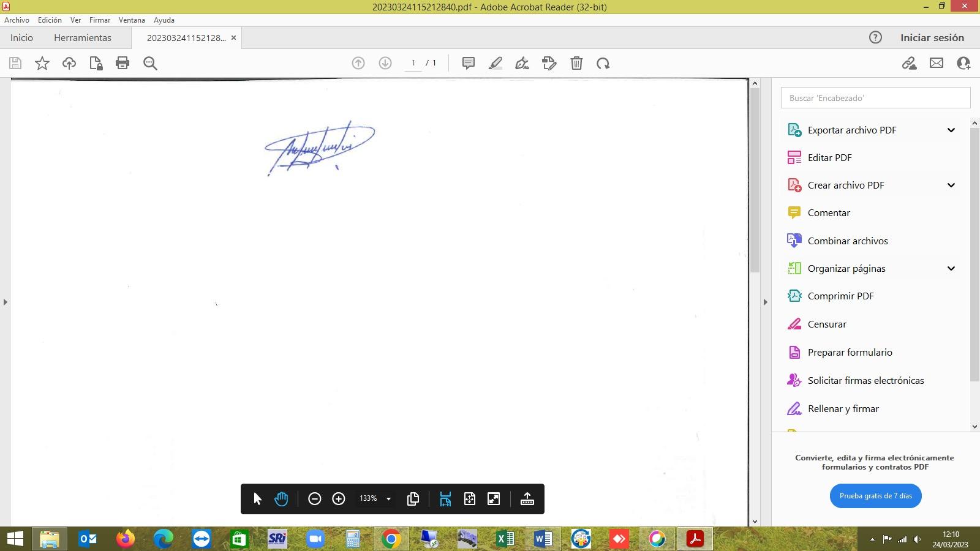Viewport: 980px width, 551px height.
Task: Zoom out with the minus button
Action: 315,499
